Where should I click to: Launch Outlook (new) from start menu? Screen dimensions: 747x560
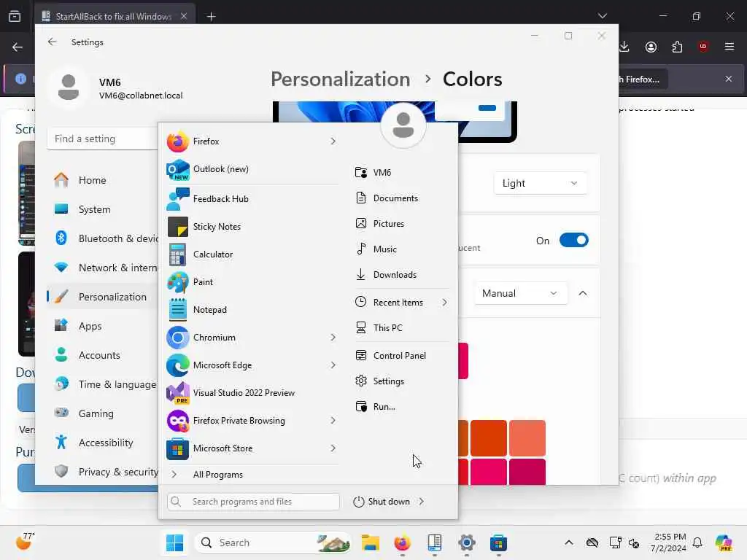(251, 169)
